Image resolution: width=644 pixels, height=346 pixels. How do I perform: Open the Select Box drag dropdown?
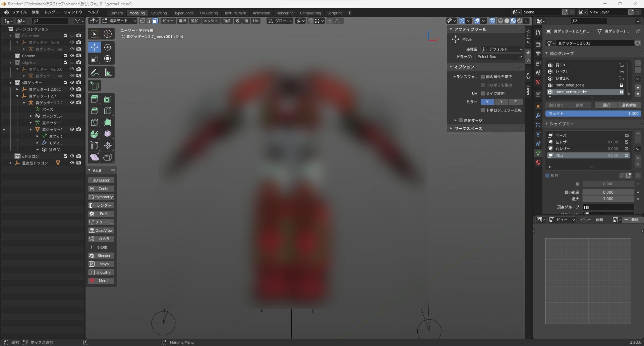click(499, 57)
